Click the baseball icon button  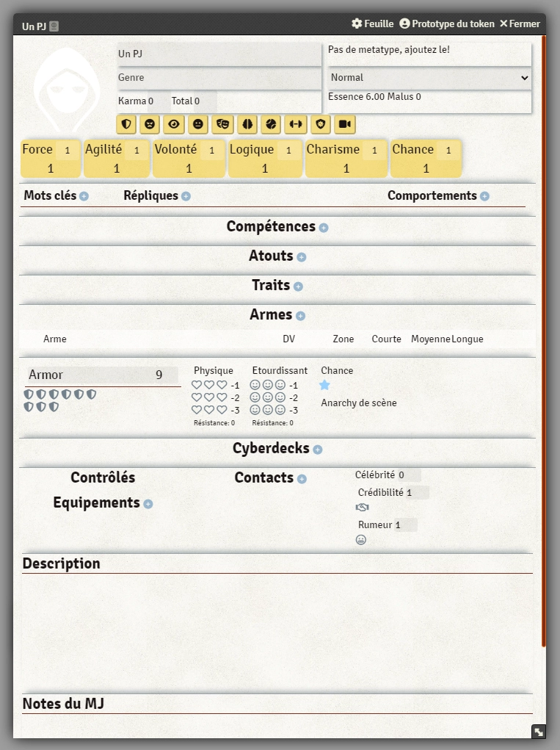[x=272, y=124]
